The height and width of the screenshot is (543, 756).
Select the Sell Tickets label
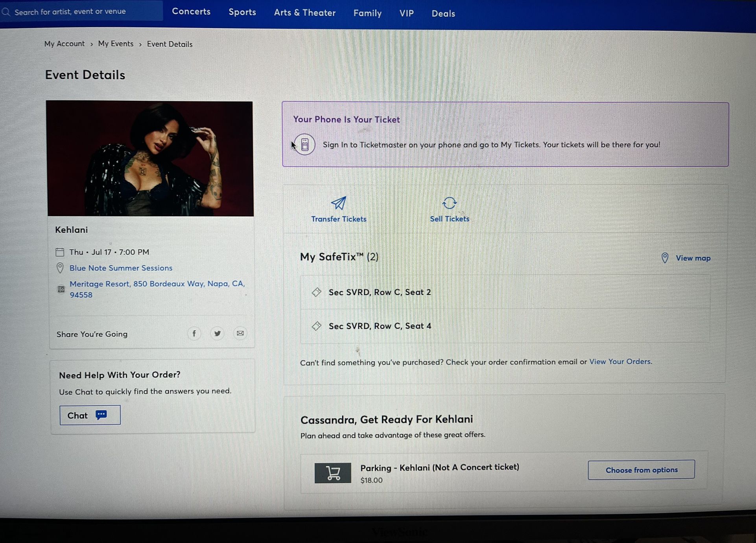[450, 219]
